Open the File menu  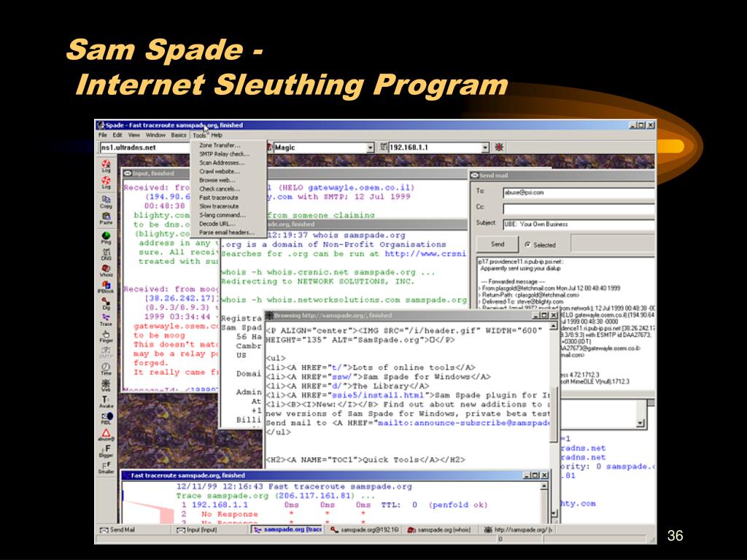pos(102,135)
